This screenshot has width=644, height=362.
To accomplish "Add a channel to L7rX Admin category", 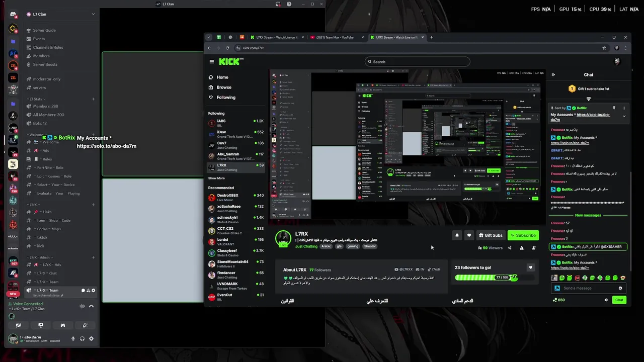I will point(93,257).
